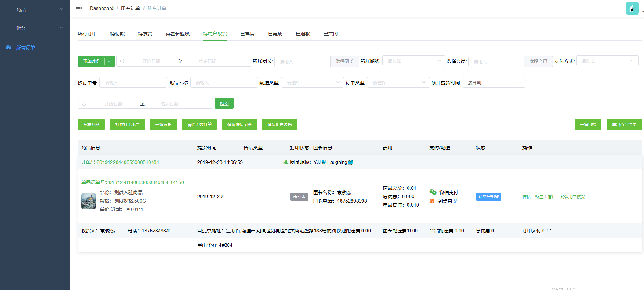Click clock icon in lower date range field
Viewport: 644px width, 290px height.
click(84, 104)
